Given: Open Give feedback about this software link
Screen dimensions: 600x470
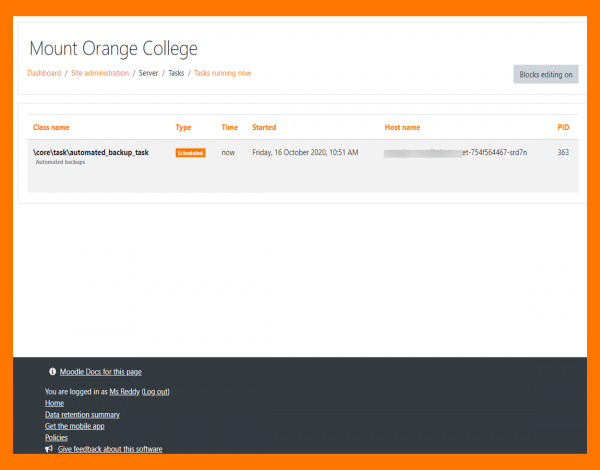Looking at the screenshot, I should 110,449.
